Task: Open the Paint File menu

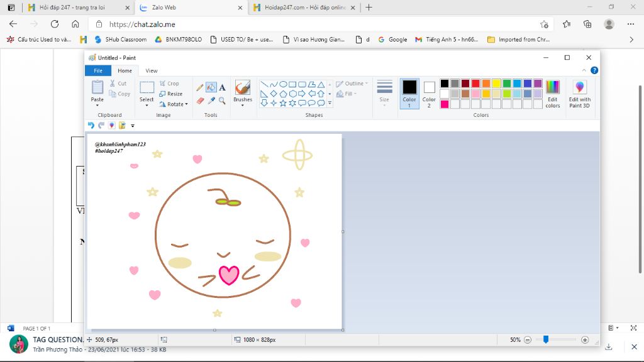Action: [97, 70]
